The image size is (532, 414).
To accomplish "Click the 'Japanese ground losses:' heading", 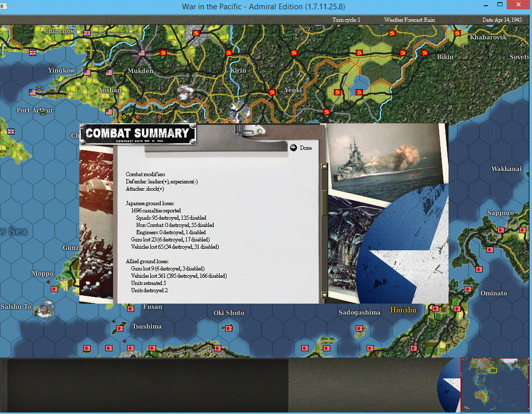I will pyautogui.click(x=150, y=204).
